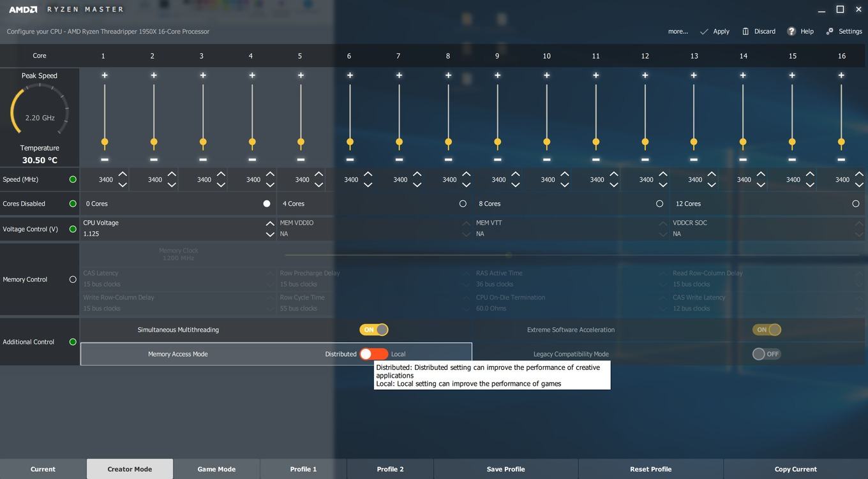Screen dimensions: 868x479
Task: Select the 12 Cores radio button
Action: [x=855, y=203]
